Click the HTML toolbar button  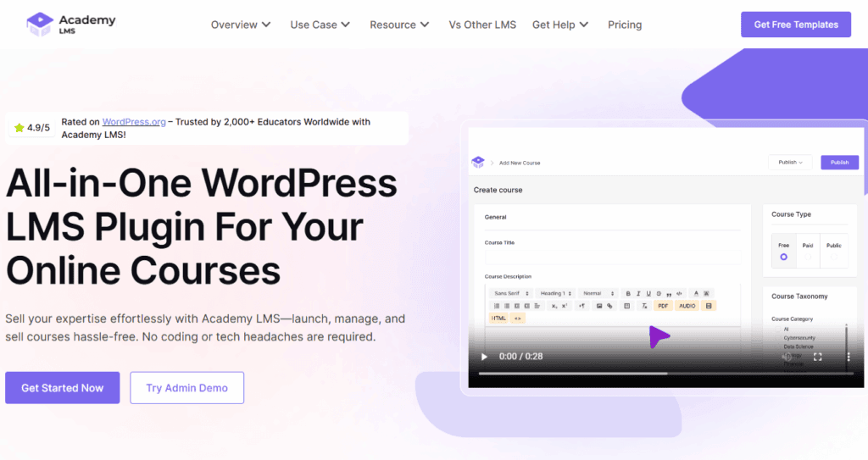pos(498,319)
